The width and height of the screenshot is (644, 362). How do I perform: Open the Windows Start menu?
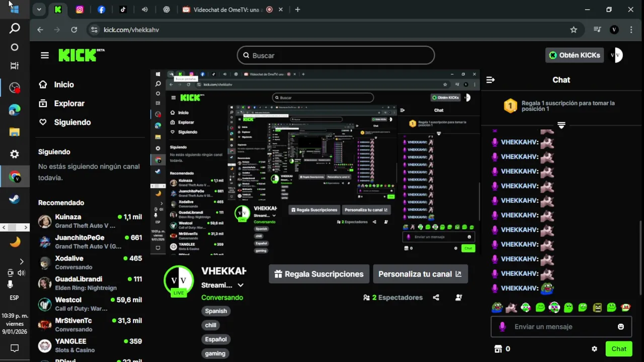click(15, 9)
